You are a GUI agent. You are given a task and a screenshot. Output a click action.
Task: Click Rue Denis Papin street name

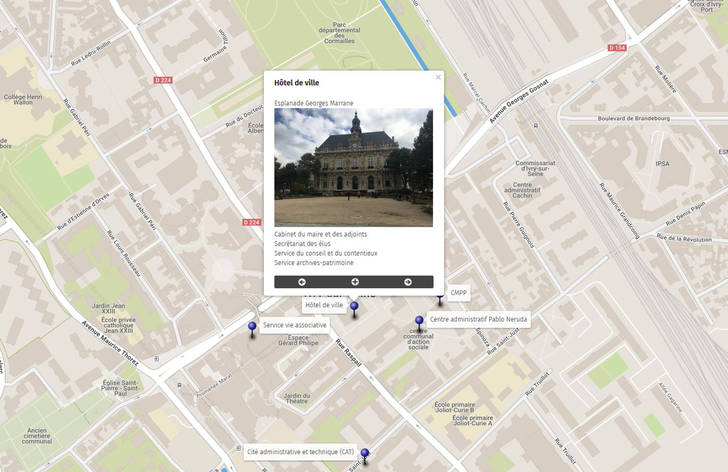[686, 213]
